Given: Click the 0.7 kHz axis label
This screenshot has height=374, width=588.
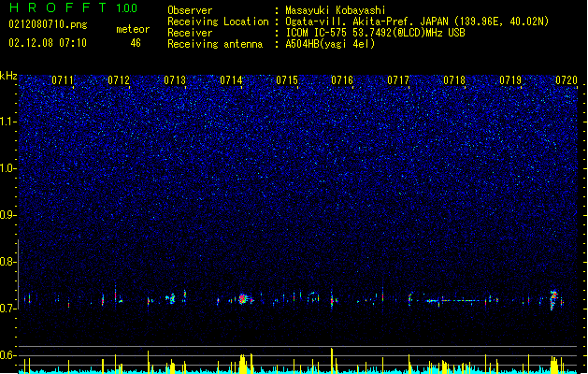Looking at the screenshot, I should coord(7,309).
